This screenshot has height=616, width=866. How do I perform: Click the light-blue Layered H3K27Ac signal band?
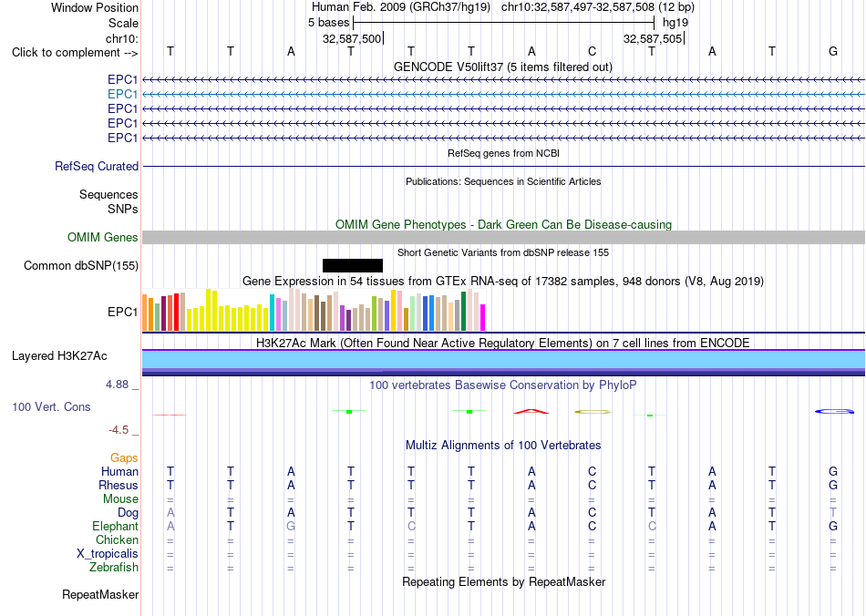504,359
